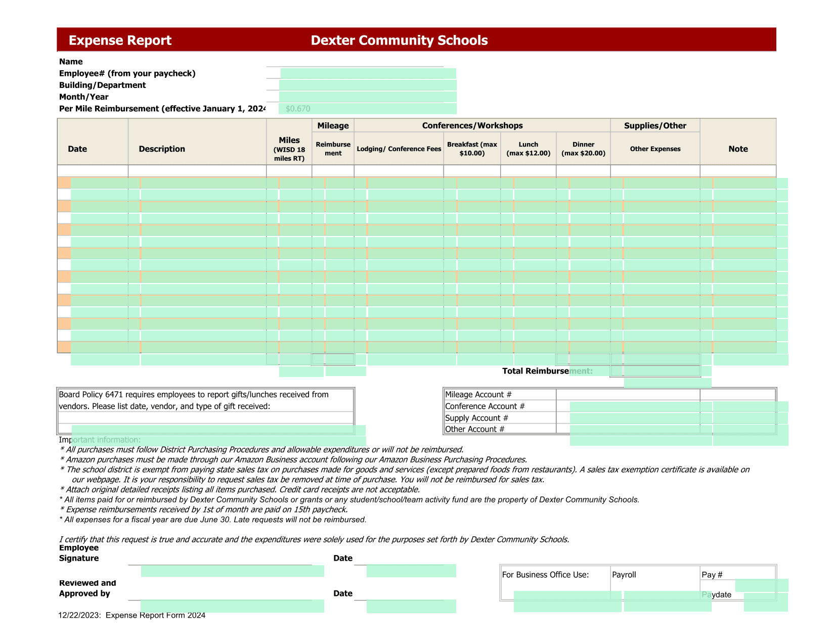Viewport: 834px width, 644px height.
Task: Click the Amazon Business purchases note
Action: (x=293, y=459)
